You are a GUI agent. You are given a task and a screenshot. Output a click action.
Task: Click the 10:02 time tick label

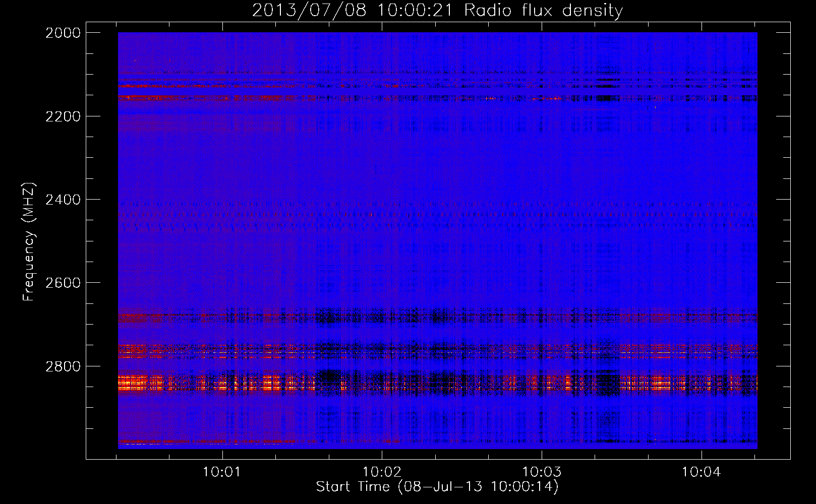pyautogui.click(x=382, y=472)
